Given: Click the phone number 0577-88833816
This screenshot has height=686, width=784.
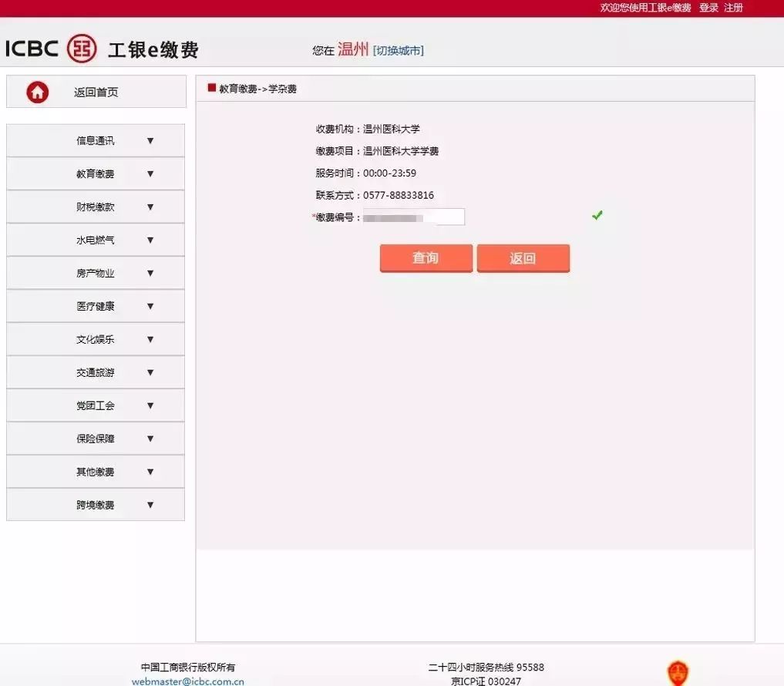Looking at the screenshot, I should [x=399, y=195].
